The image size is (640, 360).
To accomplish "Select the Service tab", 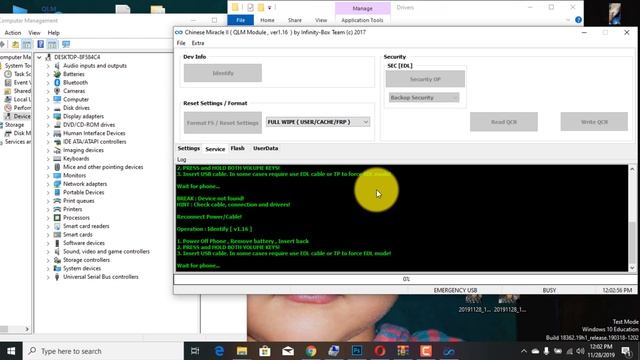I will [x=215, y=149].
